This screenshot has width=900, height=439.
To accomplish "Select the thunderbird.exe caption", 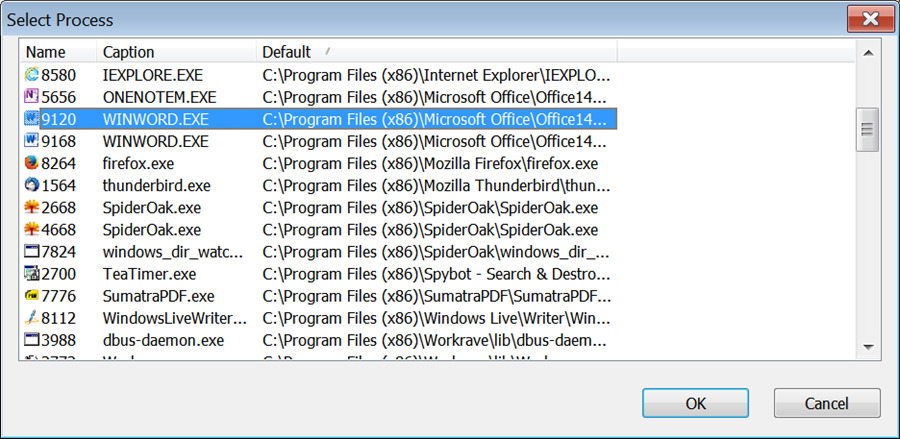I will pyautogui.click(x=157, y=186).
